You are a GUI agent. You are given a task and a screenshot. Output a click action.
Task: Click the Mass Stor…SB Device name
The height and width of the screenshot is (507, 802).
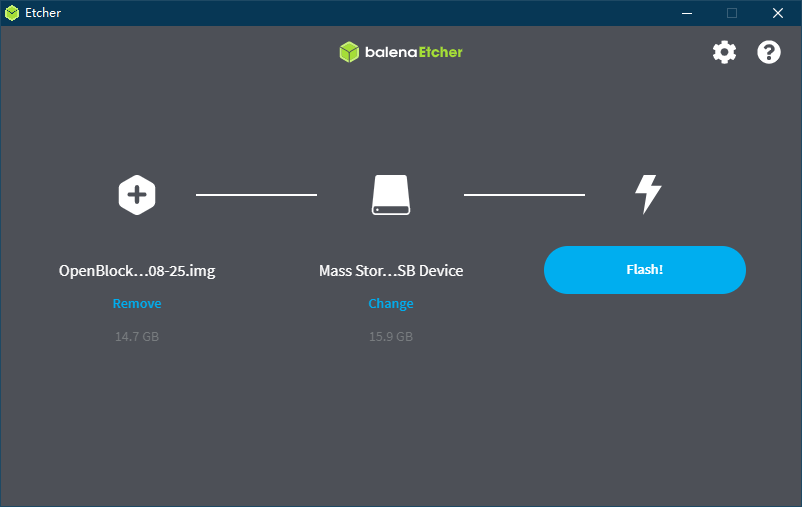(x=391, y=271)
